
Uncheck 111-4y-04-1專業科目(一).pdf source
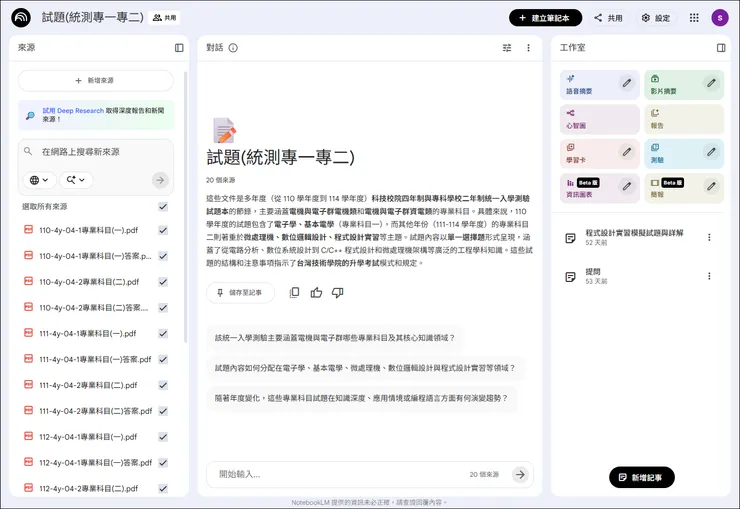[163, 334]
